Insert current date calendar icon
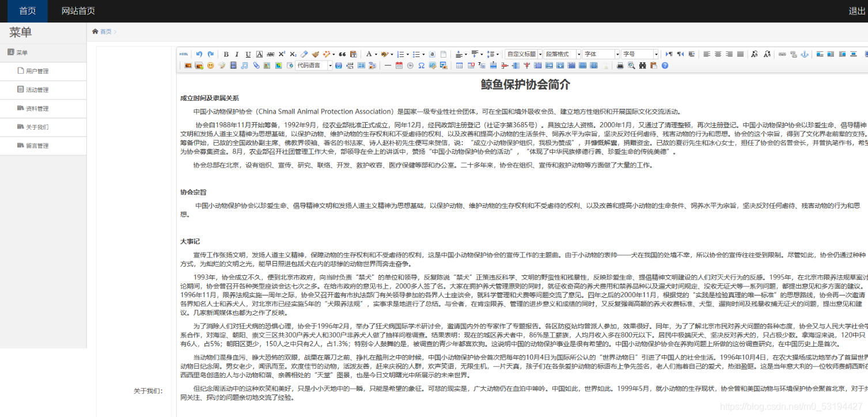This screenshot has height=417, width=868. [399, 65]
